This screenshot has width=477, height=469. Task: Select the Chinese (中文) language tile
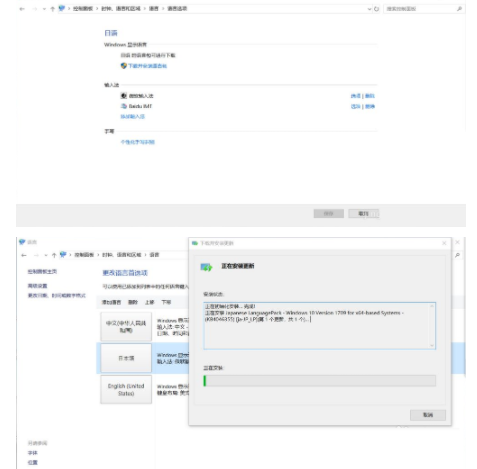[x=126, y=327]
